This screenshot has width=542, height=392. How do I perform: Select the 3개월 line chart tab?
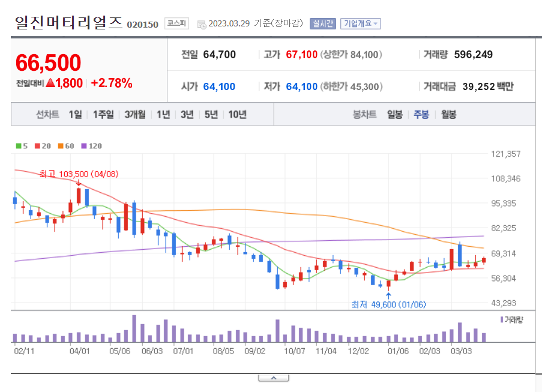click(x=135, y=115)
